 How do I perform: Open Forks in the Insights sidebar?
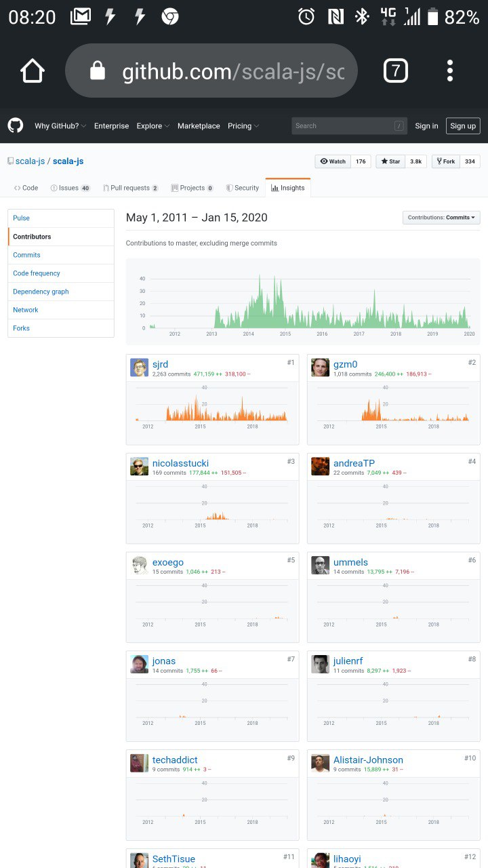(61, 328)
